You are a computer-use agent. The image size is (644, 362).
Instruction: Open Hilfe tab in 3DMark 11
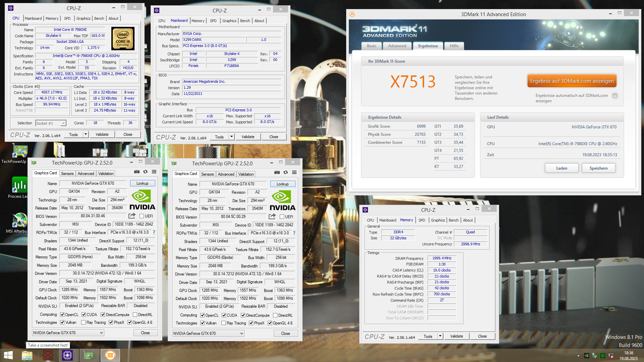point(454,46)
